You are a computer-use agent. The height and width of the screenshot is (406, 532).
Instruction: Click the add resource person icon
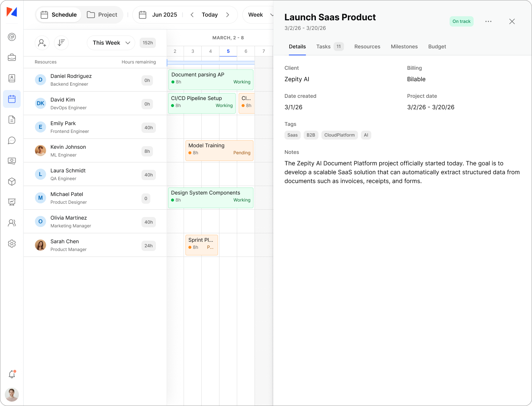[42, 43]
